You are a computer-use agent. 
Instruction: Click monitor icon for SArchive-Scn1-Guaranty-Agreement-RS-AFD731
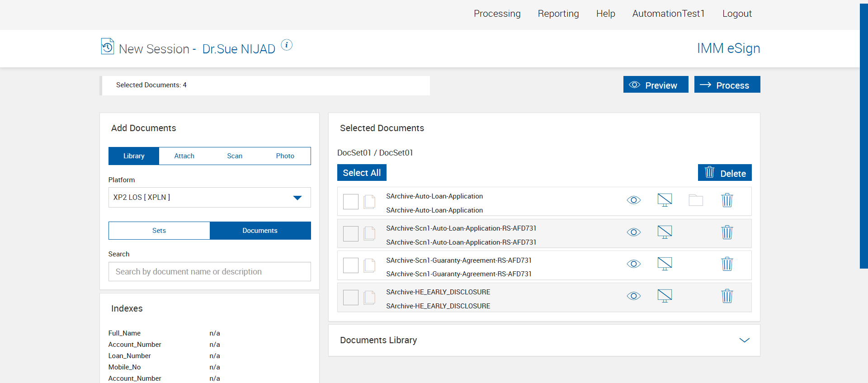664,264
